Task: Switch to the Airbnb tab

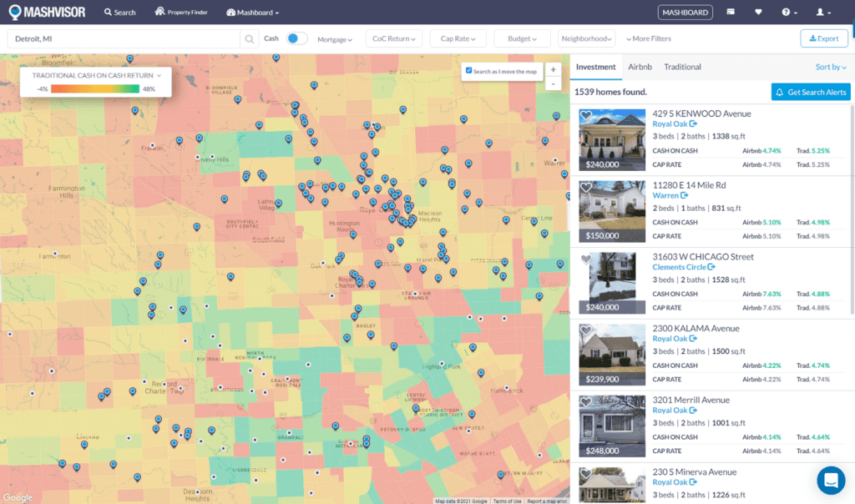Action: click(640, 67)
